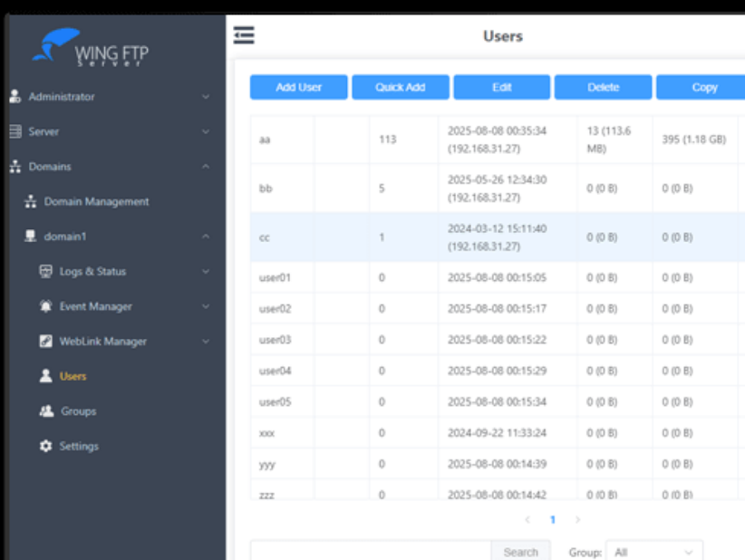Select the user01 row in table
745x560 pixels.
pos(275,277)
